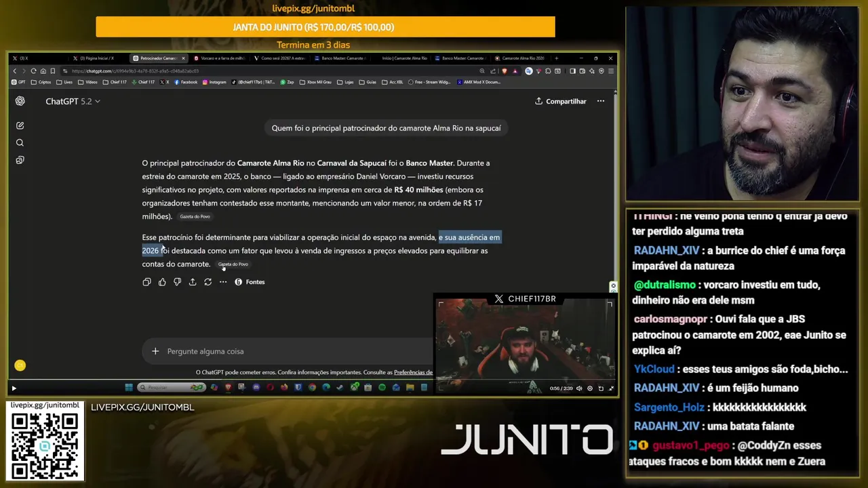Start a new chat with the compose icon
868x488 pixels.
pos(20,125)
